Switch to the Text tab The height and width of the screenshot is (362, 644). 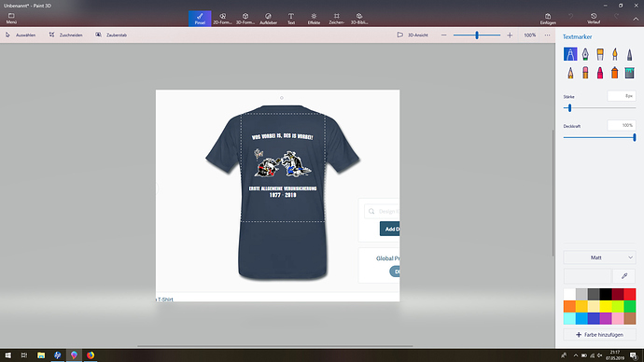(291, 19)
